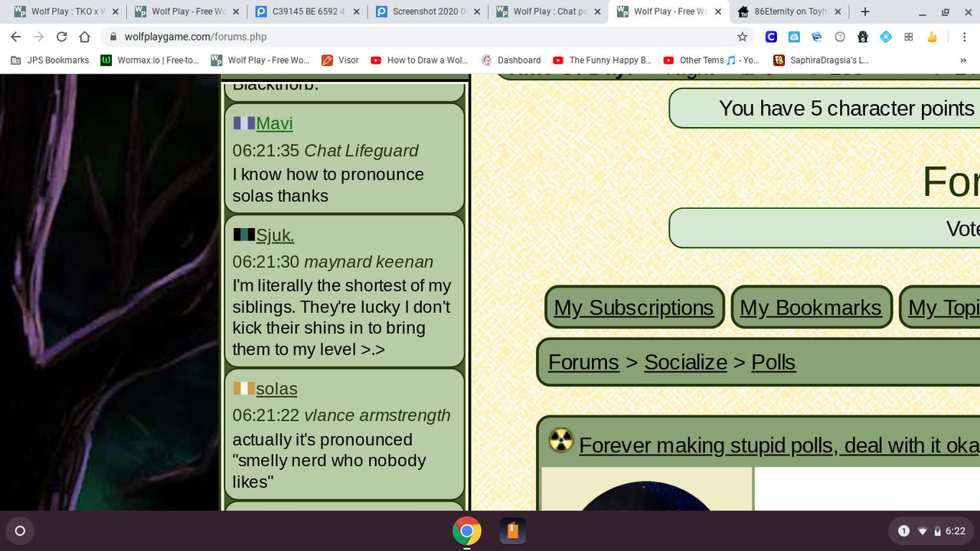Open Wolf Play - Free Wo... bookmark

pyautogui.click(x=260, y=60)
